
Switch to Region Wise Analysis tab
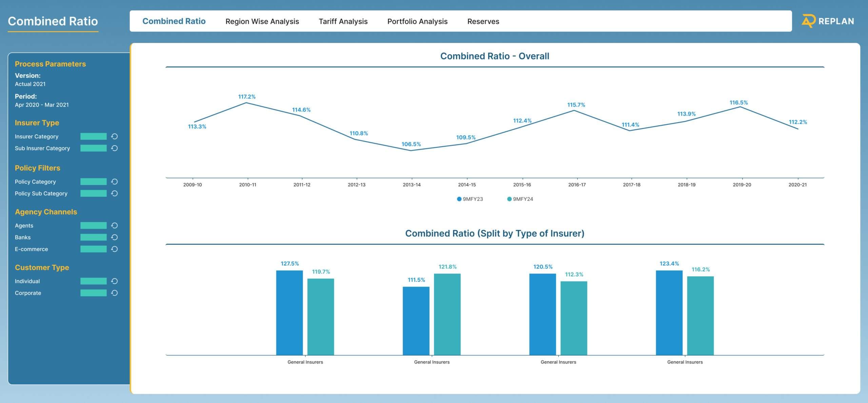[x=262, y=21]
